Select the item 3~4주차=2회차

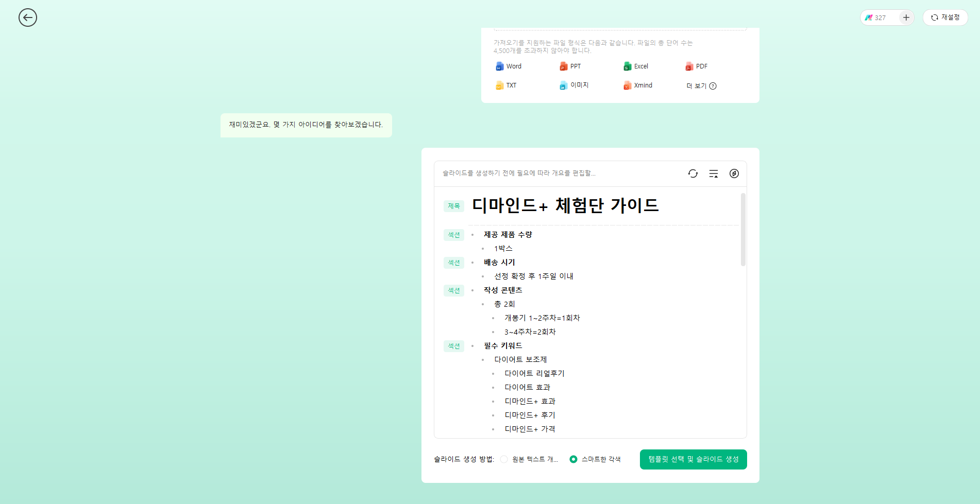530,332
